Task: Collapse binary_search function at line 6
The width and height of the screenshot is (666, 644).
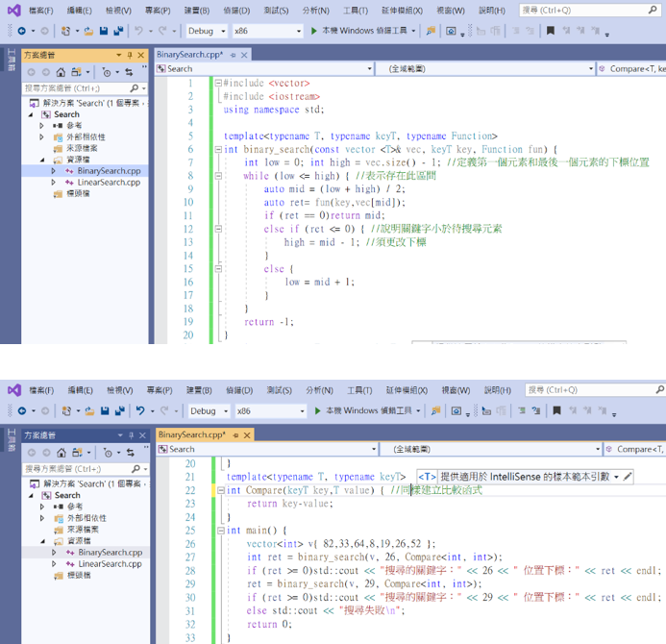Action: click(x=218, y=149)
